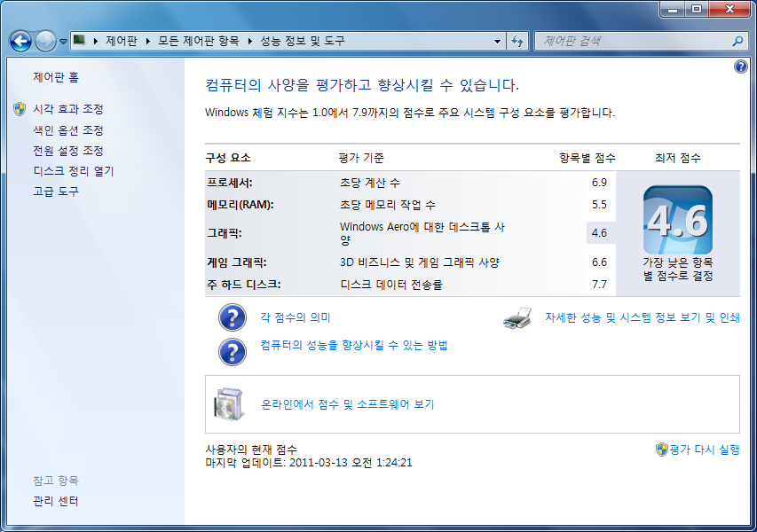Click the 마지막 업데이트 timestamp text
757x532 pixels.
pos(309,463)
